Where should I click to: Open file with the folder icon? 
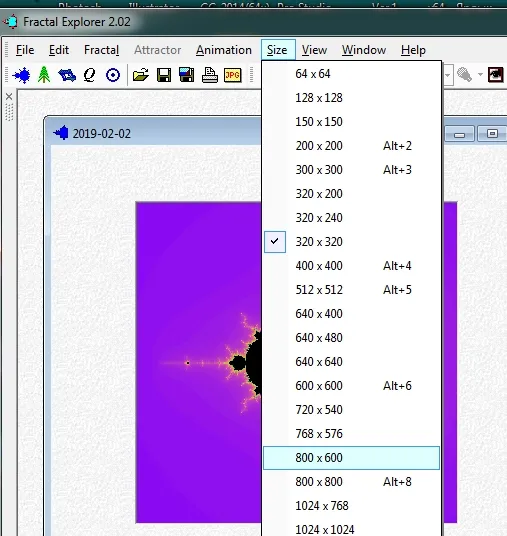[x=141, y=75]
